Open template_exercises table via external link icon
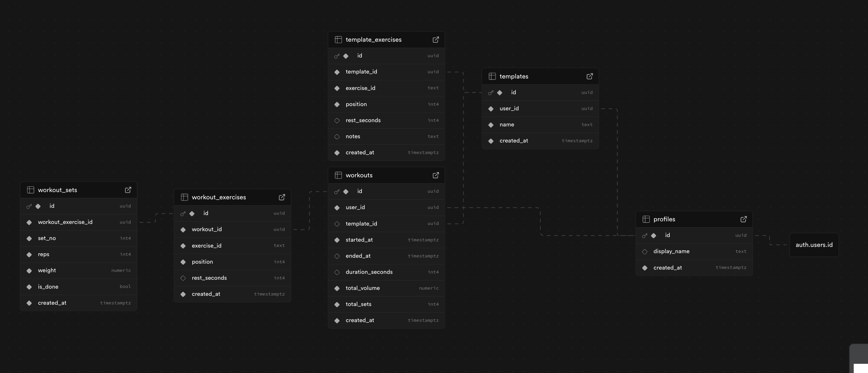 pyautogui.click(x=436, y=40)
